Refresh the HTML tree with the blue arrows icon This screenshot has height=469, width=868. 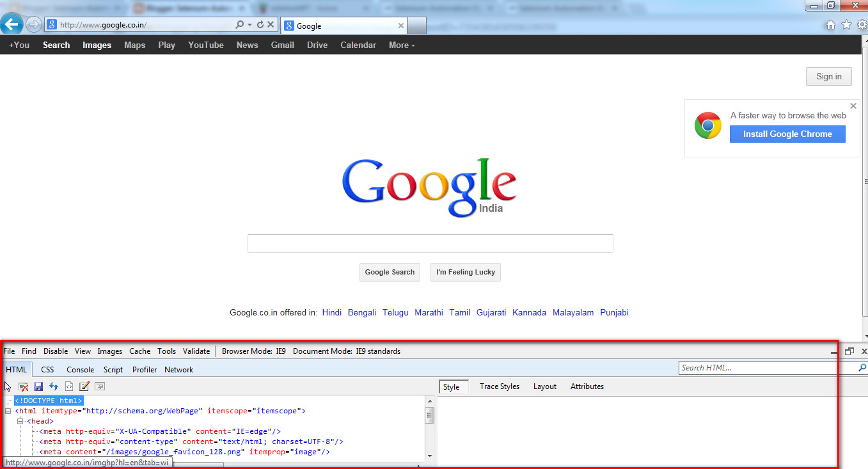click(x=54, y=386)
